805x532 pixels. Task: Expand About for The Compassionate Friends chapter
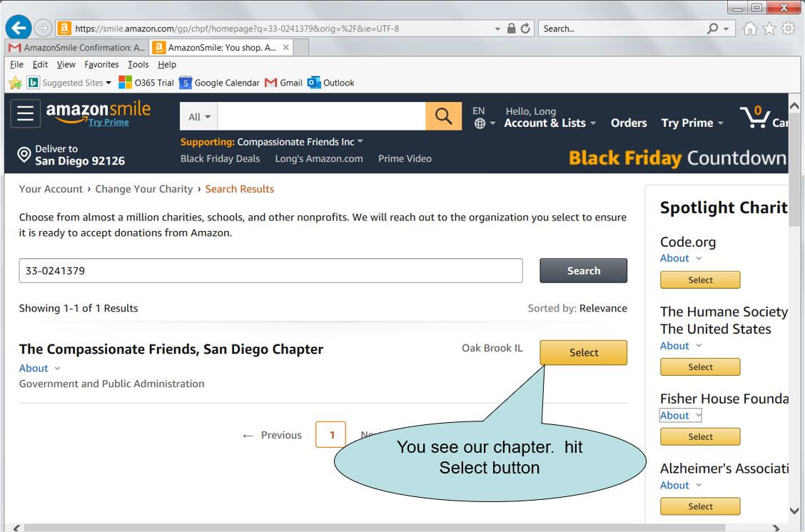click(39, 369)
